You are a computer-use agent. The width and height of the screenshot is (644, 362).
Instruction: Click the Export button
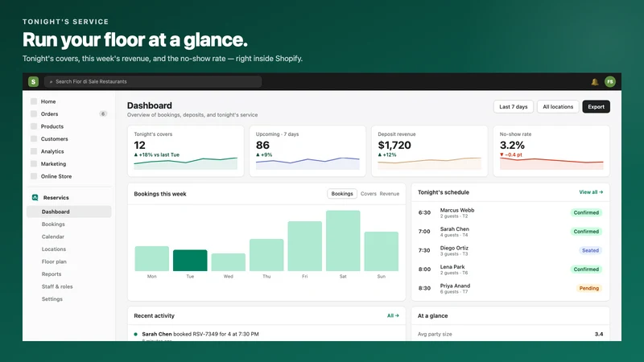[596, 107]
